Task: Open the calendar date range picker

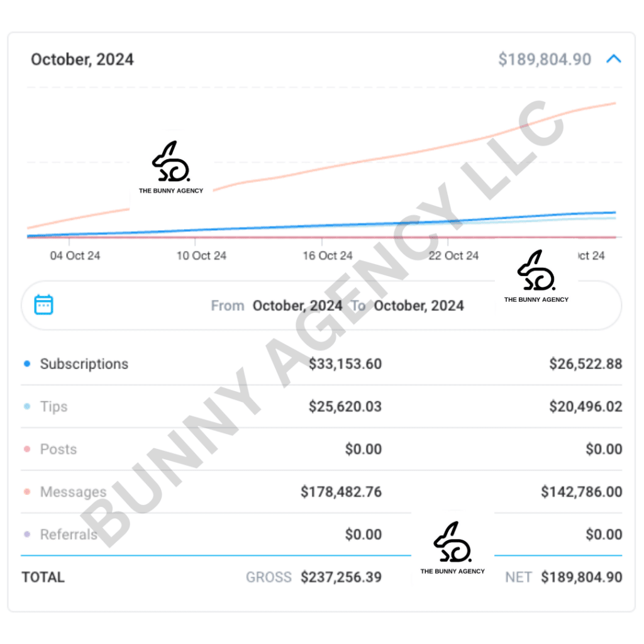Action: tap(43, 305)
